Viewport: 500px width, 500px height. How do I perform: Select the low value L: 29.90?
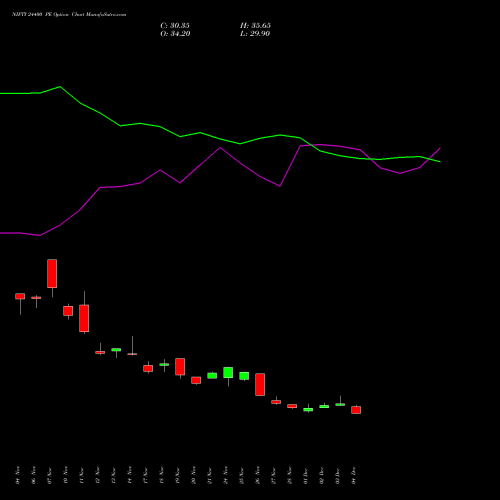tap(255, 34)
